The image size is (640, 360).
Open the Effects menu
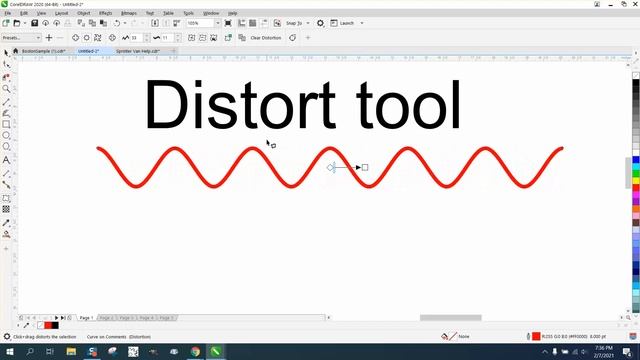(x=105, y=13)
